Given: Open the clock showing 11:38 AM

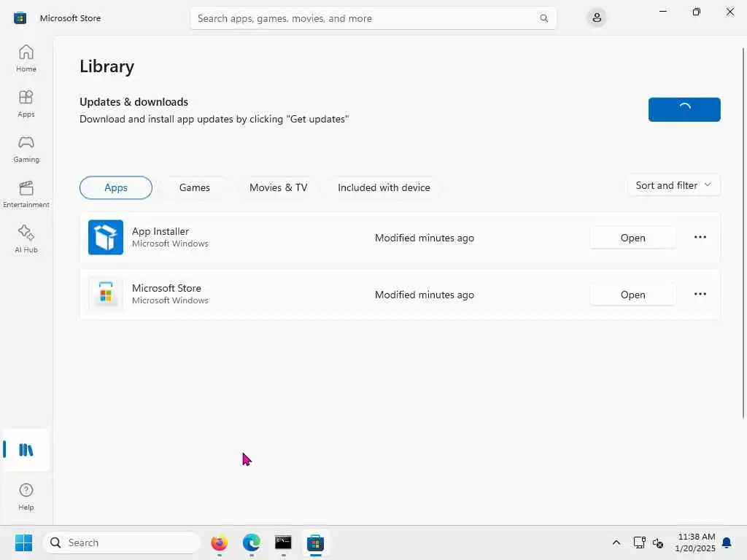Looking at the screenshot, I should (695, 542).
